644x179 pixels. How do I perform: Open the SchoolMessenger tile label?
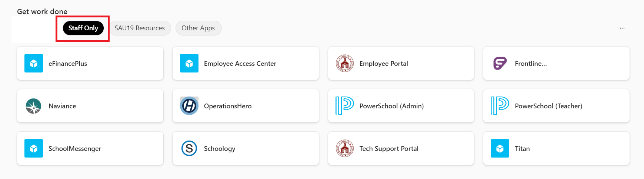click(75, 148)
